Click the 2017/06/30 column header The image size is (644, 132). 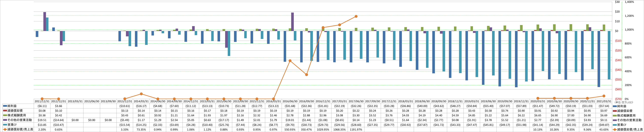356,101
